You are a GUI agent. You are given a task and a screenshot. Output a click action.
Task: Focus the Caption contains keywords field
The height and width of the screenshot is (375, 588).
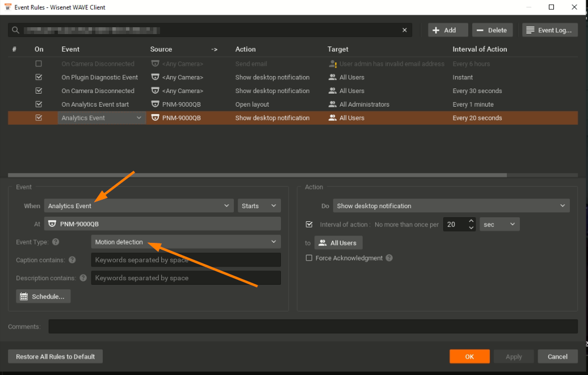point(186,260)
